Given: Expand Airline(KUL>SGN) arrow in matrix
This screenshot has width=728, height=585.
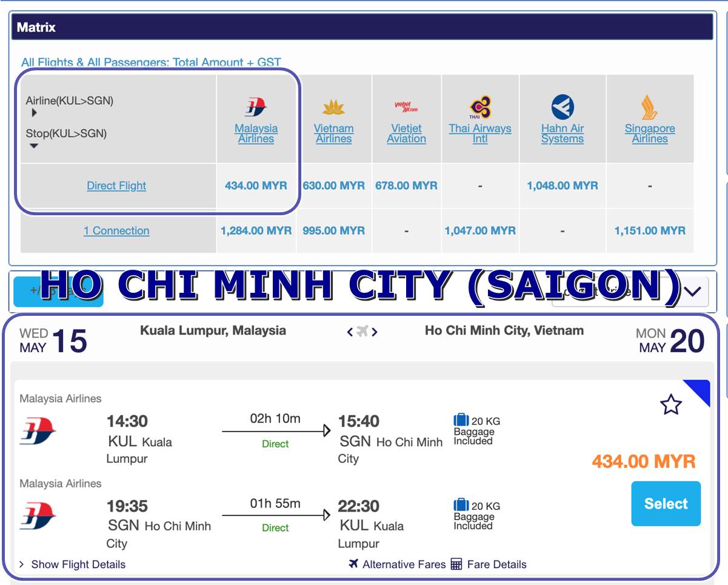Looking at the screenshot, I should [x=34, y=113].
